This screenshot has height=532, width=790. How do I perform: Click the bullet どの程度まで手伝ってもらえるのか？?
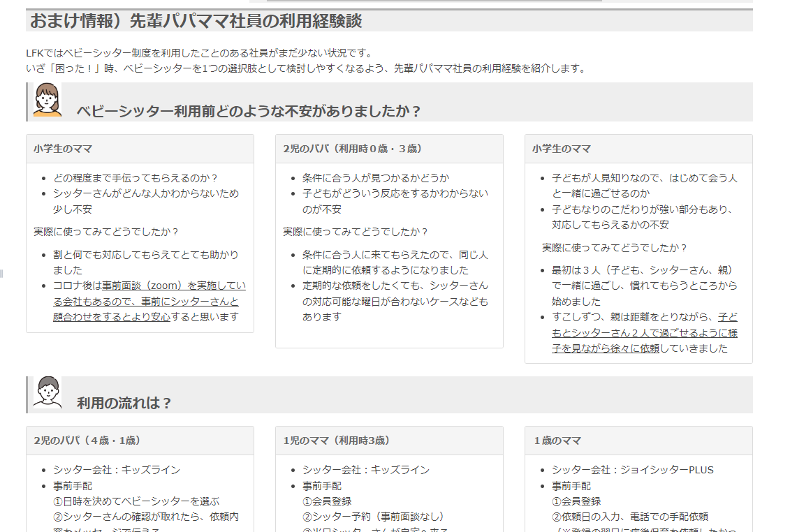(x=136, y=178)
